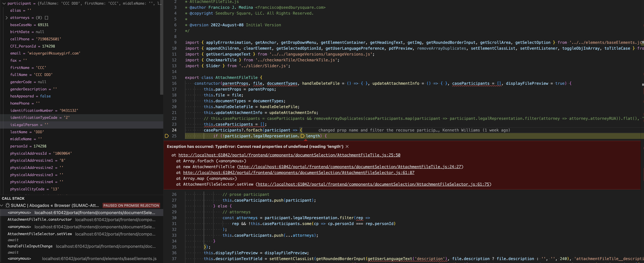Image resolution: width=644 pixels, height=263 pixels.
Task: Open AttachmentFileSelector.js:61:87 stack trace link
Action: tap(298, 172)
